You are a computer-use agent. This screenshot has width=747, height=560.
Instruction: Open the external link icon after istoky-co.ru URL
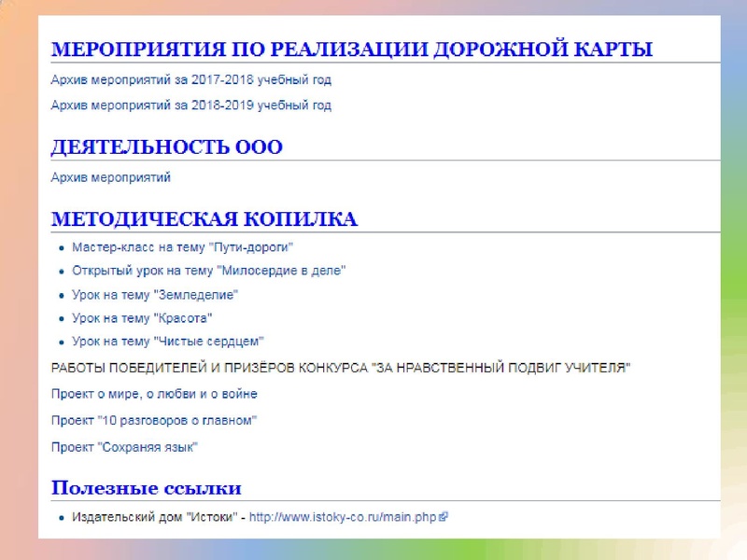(x=444, y=515)
